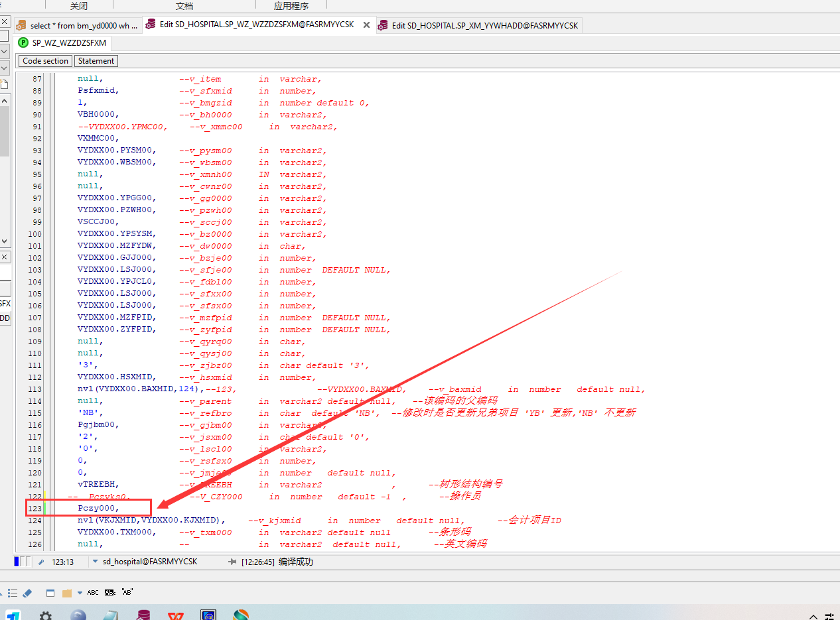Click the left panel scrollbar down arrow
The width and height of the screenshot is (840, 620).
(x=4, y=241)
